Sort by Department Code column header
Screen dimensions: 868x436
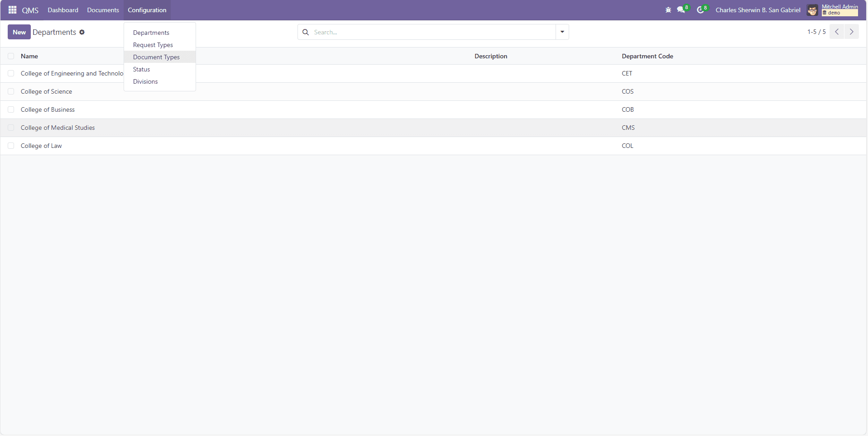[647, 56]
